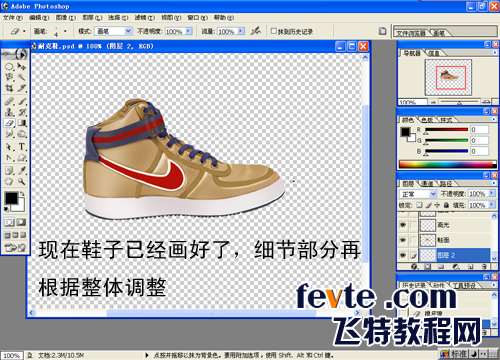Open the flow (流量) slider arrow

[x=241, y=31]
